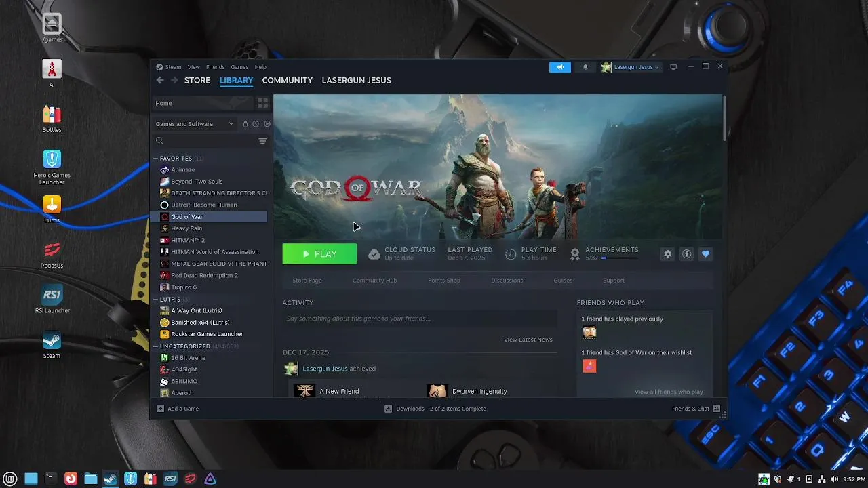Toggle the favorite heart icon
The image size is (868, 488).
pyautogui.click(x=705, y=253)
